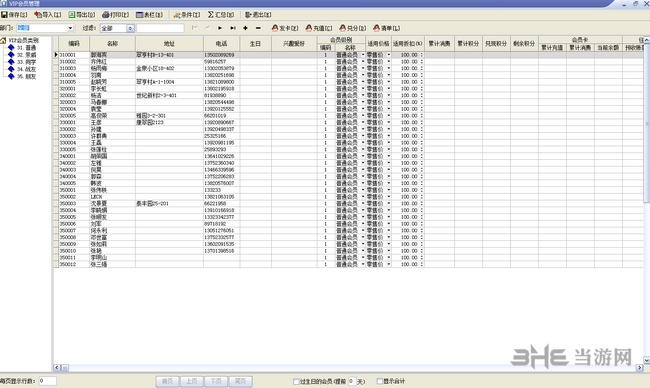Go to first record navigator arrow
Viewport: 650px width, 388px height.
pyautogui.click(x=194, y=28)
